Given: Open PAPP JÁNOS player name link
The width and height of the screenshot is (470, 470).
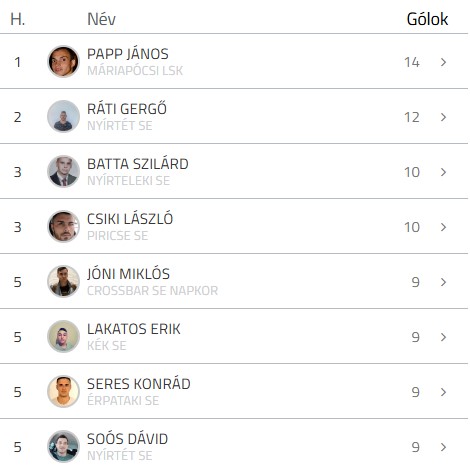Looking at the screenshot, I should 128,54.
